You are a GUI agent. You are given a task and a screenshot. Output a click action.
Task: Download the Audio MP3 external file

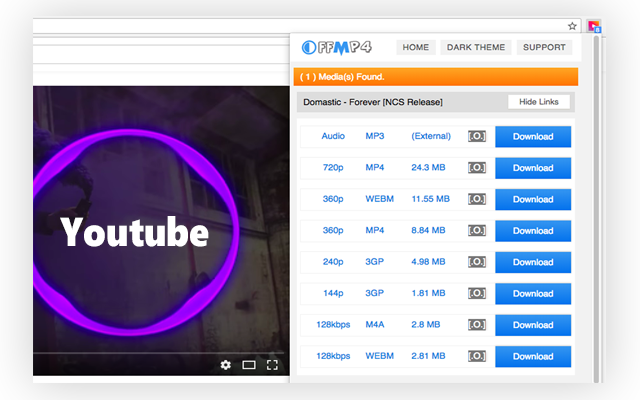[533, 137]
